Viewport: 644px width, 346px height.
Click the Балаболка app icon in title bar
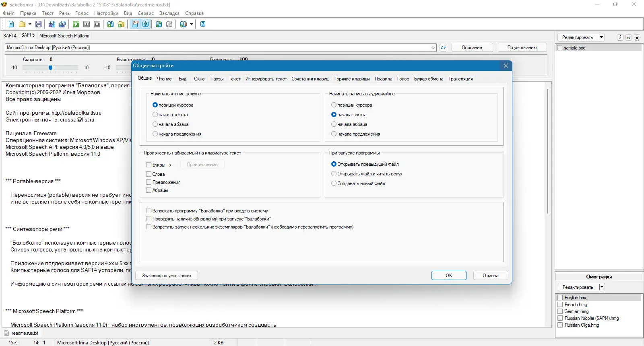(x=4, y=4)
